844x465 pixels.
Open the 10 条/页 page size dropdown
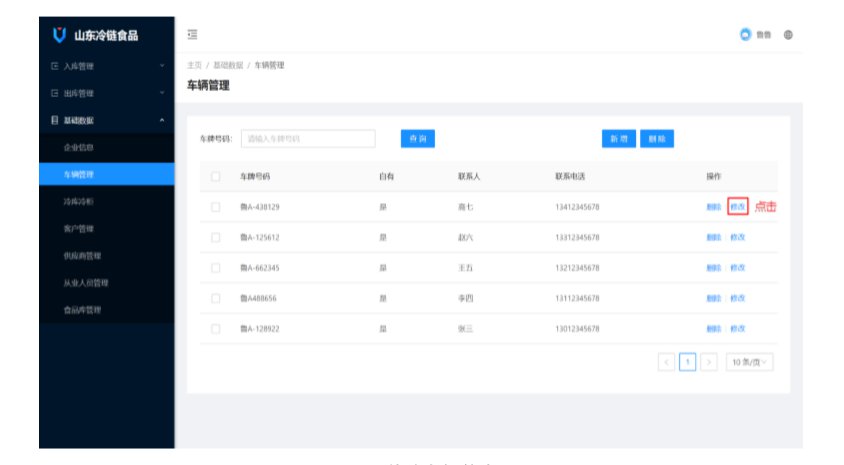[750, 362]
